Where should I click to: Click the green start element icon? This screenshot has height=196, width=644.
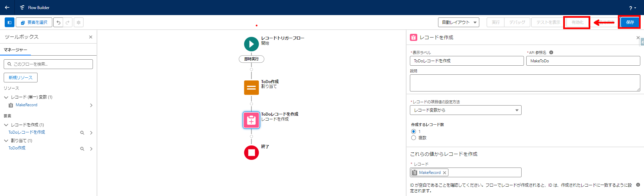tap(251, 44)
